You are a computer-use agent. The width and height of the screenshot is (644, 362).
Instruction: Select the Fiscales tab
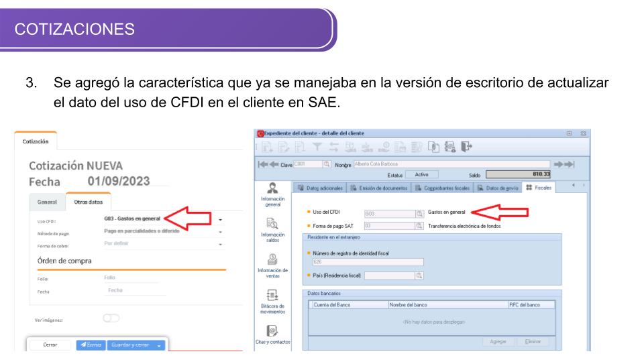tap(539, 188)
